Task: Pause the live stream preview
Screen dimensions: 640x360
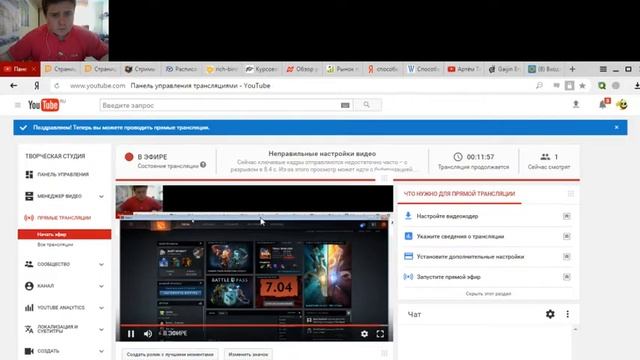Action: point(131,334)
